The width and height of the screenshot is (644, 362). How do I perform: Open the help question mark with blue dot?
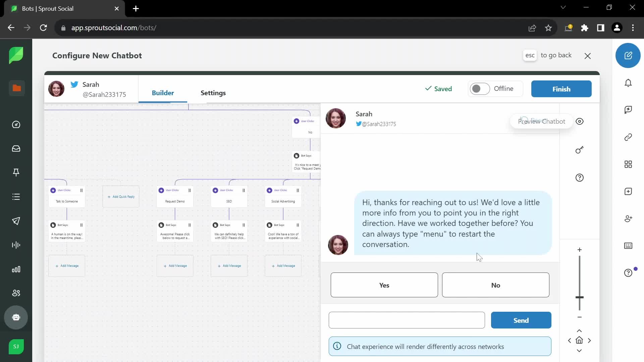[628, 273]
